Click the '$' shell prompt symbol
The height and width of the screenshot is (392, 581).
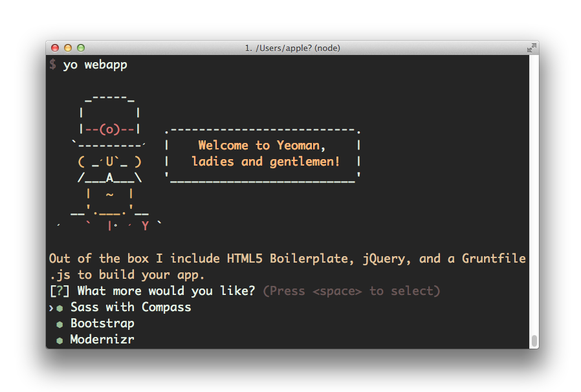[53, 65]
